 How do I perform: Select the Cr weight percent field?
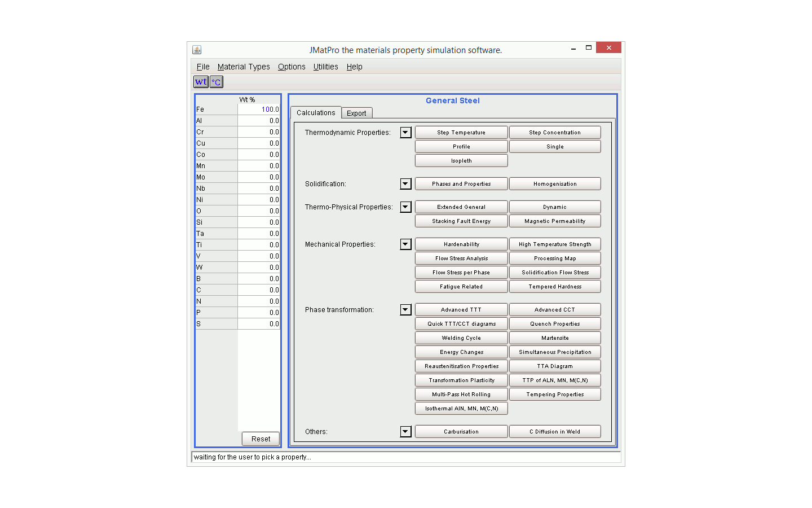(259, 132)
